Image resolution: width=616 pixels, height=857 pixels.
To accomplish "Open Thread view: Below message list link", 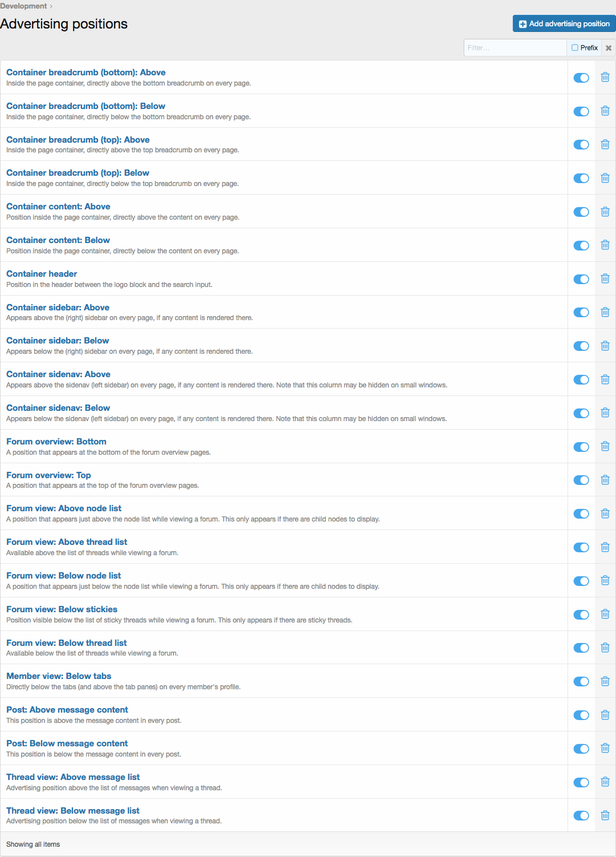I will [73, 811].
